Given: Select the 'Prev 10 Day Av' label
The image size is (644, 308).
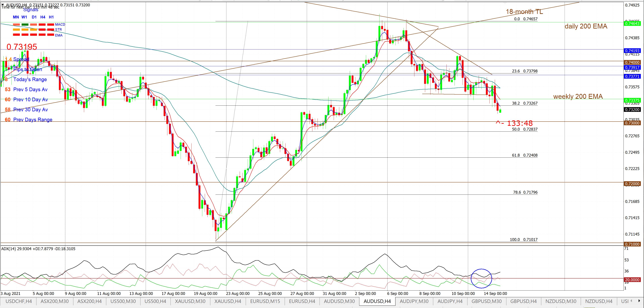Looking at the screenshot, I should (31, 99).
